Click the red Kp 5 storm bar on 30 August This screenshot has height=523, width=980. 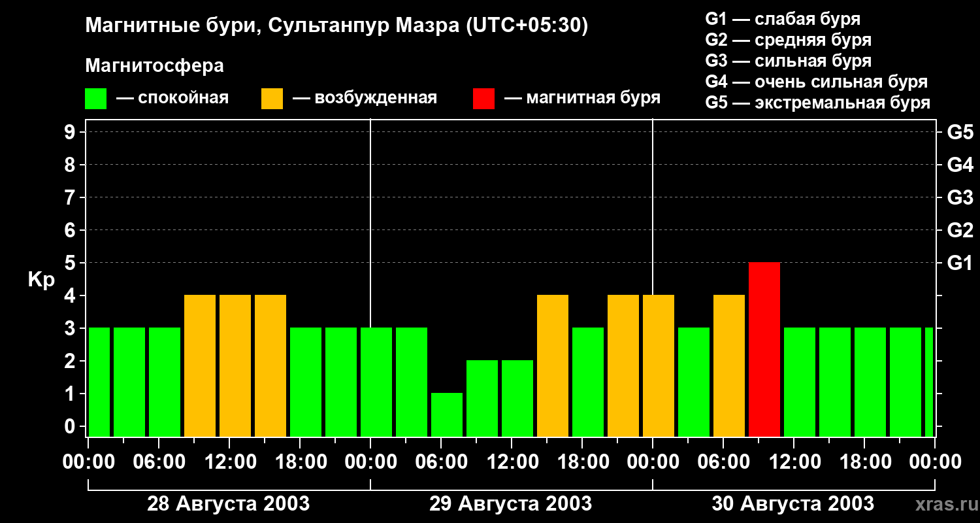tap(764, 349)
